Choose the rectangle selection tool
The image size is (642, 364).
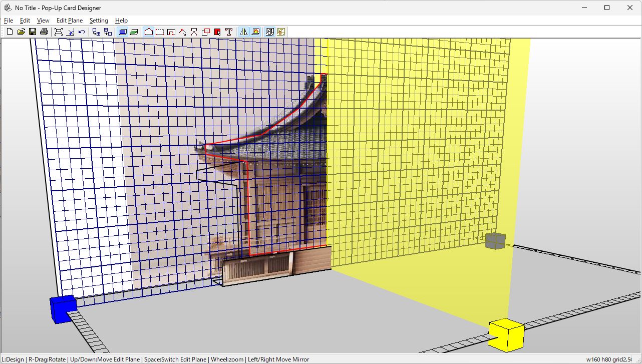(x=160, y=31)
